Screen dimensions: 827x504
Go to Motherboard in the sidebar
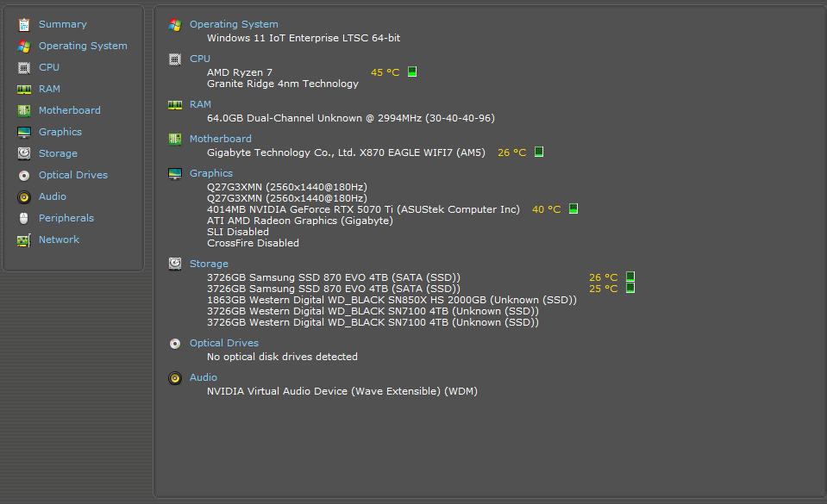[x=70, y=111]
